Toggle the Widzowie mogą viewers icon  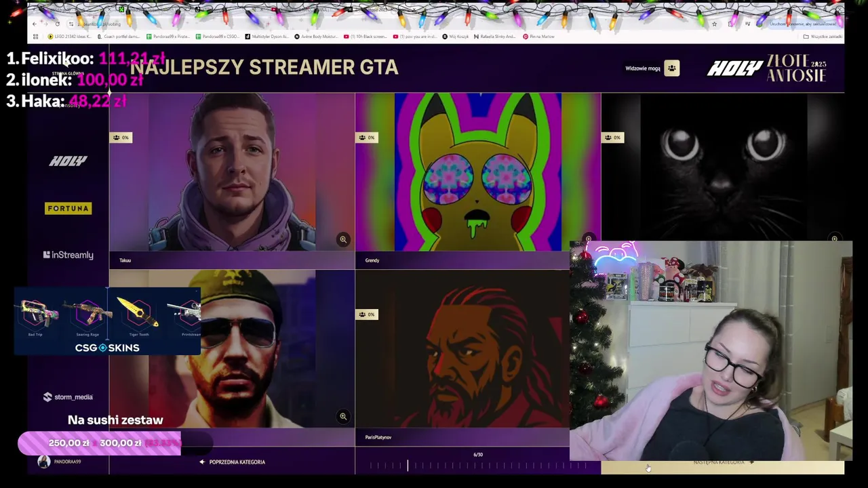pos(671,68)
